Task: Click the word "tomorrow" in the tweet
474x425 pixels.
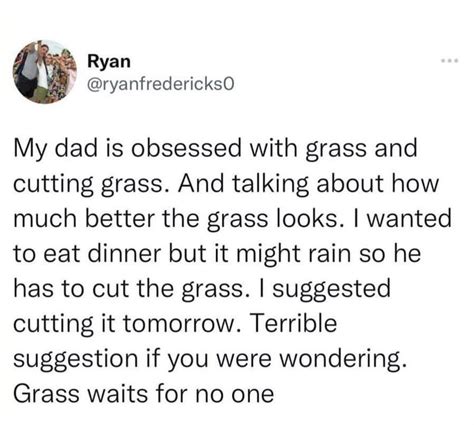Action: click(182, 324)
